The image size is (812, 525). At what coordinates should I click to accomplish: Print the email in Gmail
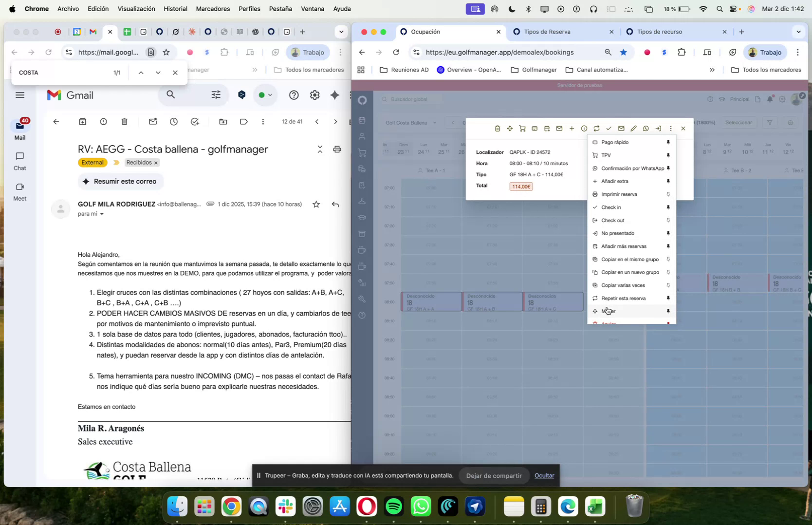point(337,149)
